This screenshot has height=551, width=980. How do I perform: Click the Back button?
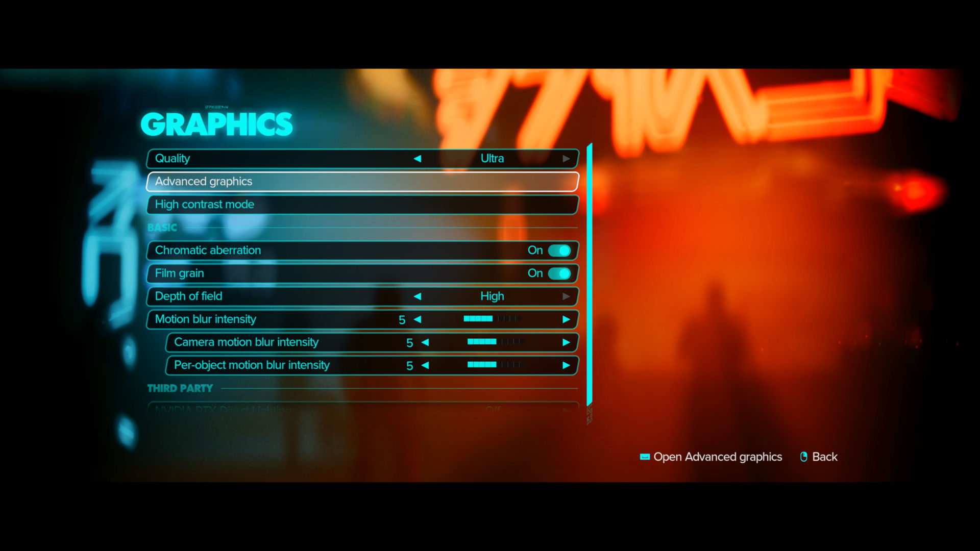pos(824,456)
